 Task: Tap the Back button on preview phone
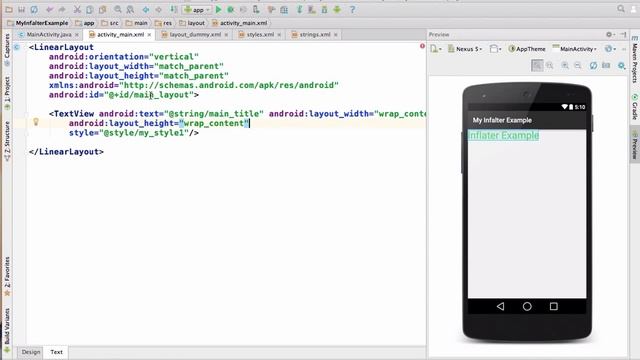coord(500,306)
